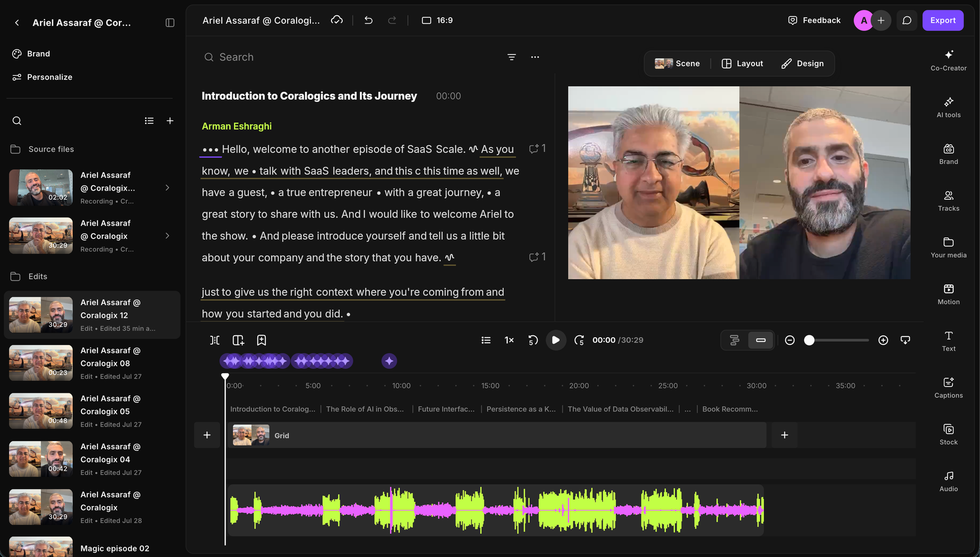Open the Stock media panel
980x557 pixels.
[x=948, y=434]
